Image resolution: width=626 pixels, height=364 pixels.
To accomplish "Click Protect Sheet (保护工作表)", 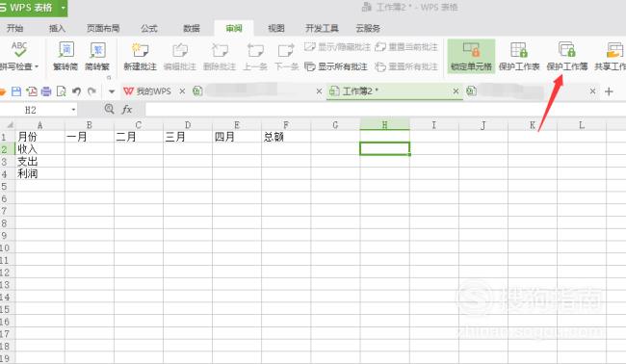I will click(x=519, y=56).
